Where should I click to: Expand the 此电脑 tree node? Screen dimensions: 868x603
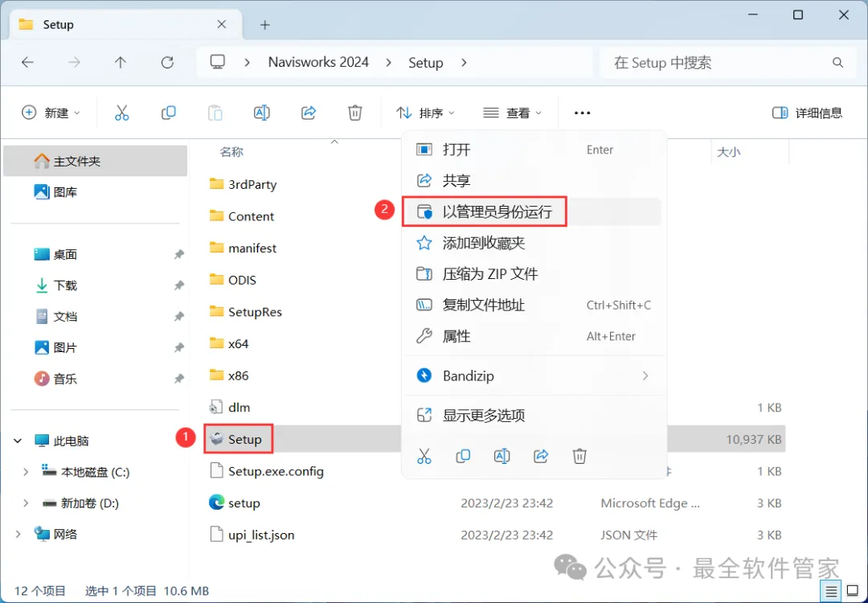pos(18,441)
